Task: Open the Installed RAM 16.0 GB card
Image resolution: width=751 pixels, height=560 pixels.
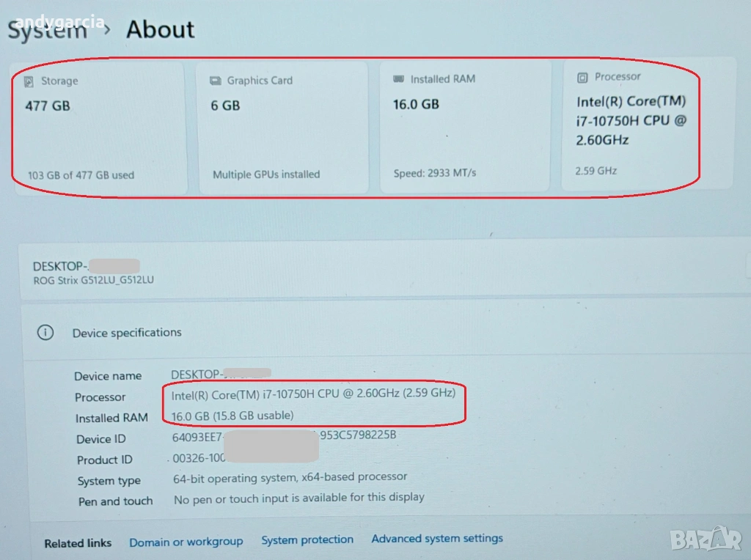Action: (x=464, y=126)
